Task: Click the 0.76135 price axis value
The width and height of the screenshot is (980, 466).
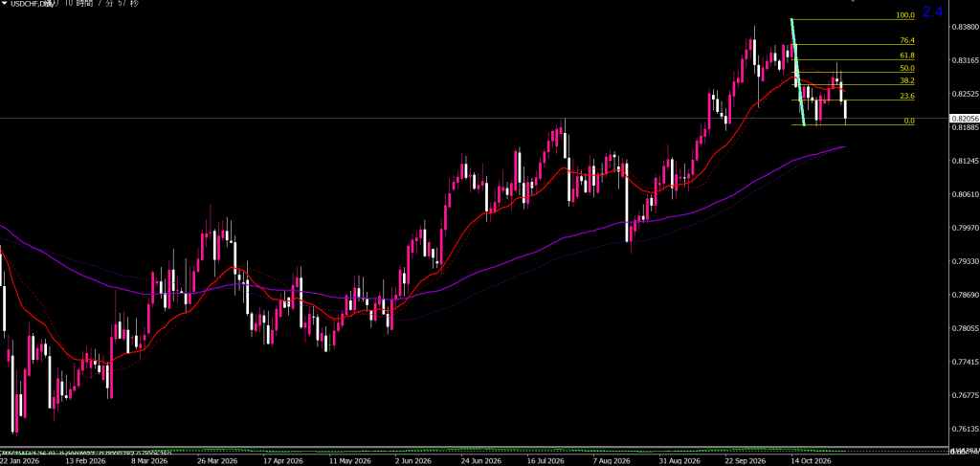Action: pos(963,429)
